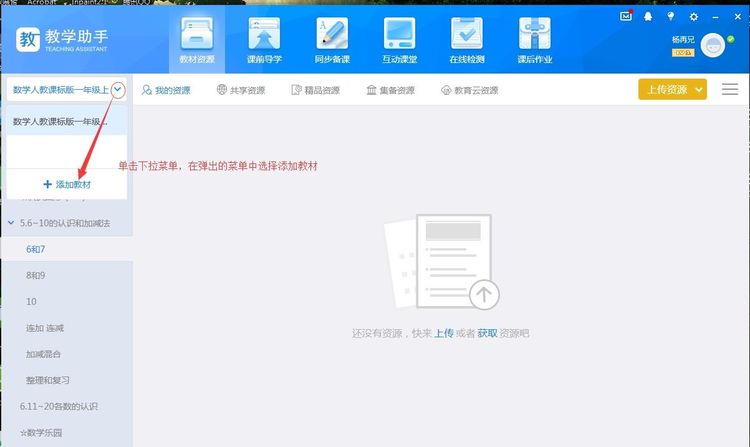Expand the textbook selector dropdown arrow
Screen dimensions: 750x447
(119, 90)
